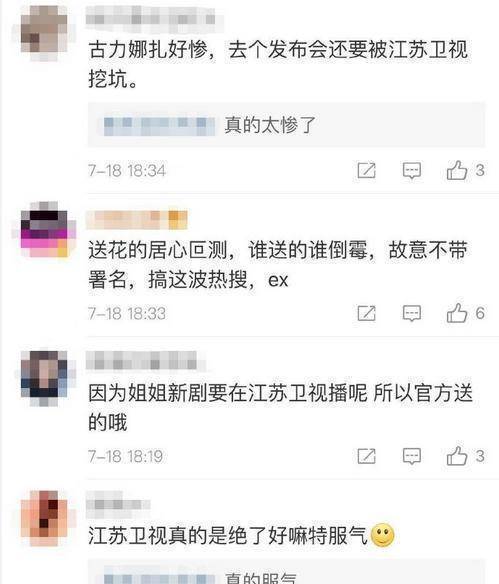
Task: Open username above 古力娜扎好惨 comment
Action: pos(151,18)
